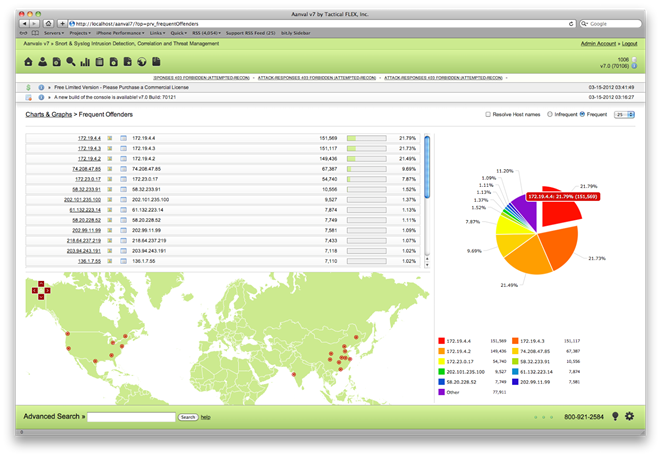This screenshot has height=457, width=661.
Task: Click the magnifying glass search icon
Action: tap(70, 63)
